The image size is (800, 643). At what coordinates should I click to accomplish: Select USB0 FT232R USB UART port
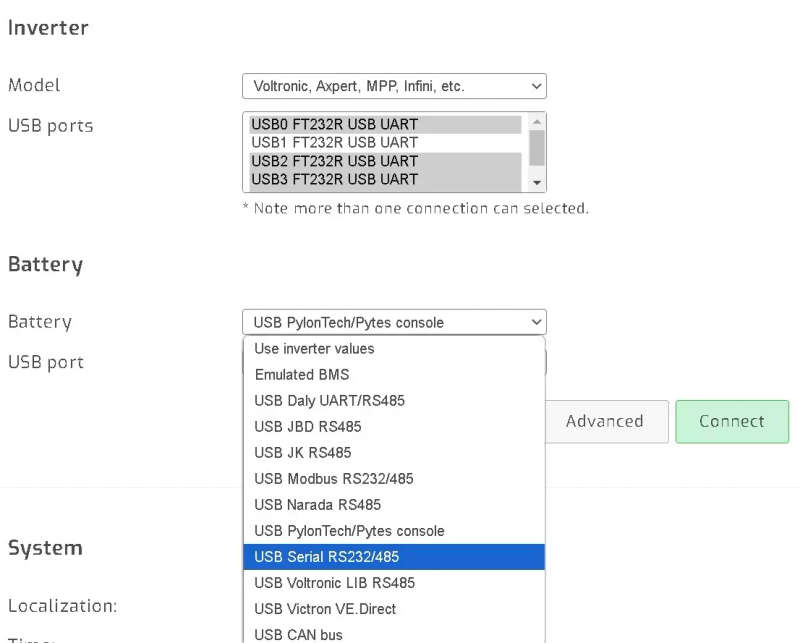pos(385,124)
